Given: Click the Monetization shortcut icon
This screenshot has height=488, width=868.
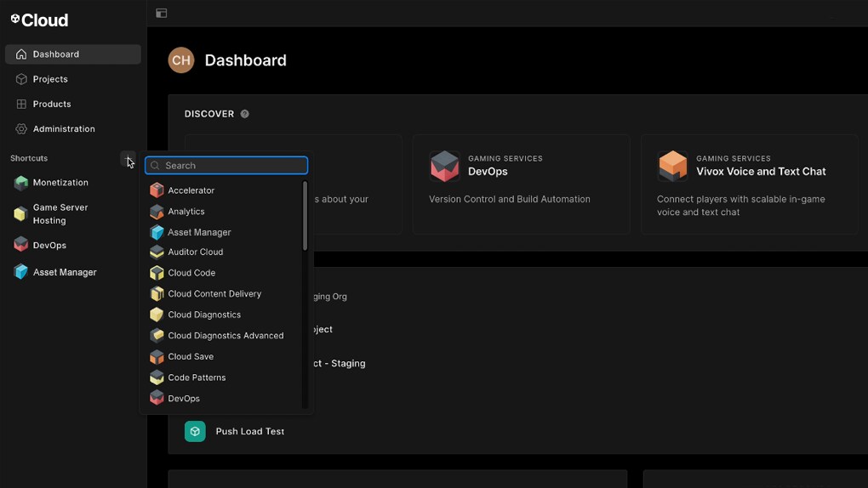Looking at the screenshot, I should (21, 183).
